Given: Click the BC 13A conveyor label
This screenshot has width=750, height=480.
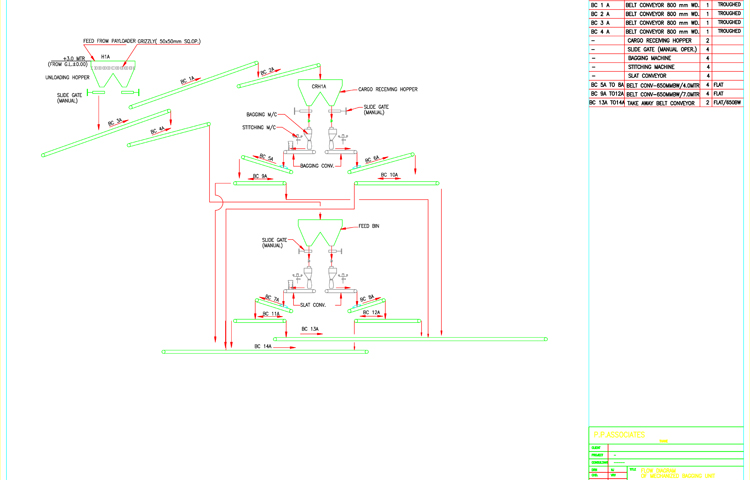Looking at the screenshot, I should tap(310, 328).
